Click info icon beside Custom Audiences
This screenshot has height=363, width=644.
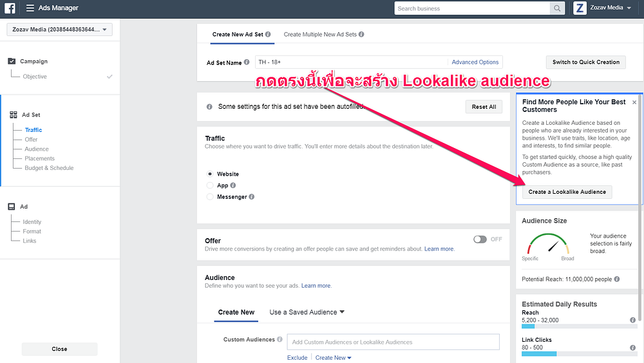(x=279, y=339)
